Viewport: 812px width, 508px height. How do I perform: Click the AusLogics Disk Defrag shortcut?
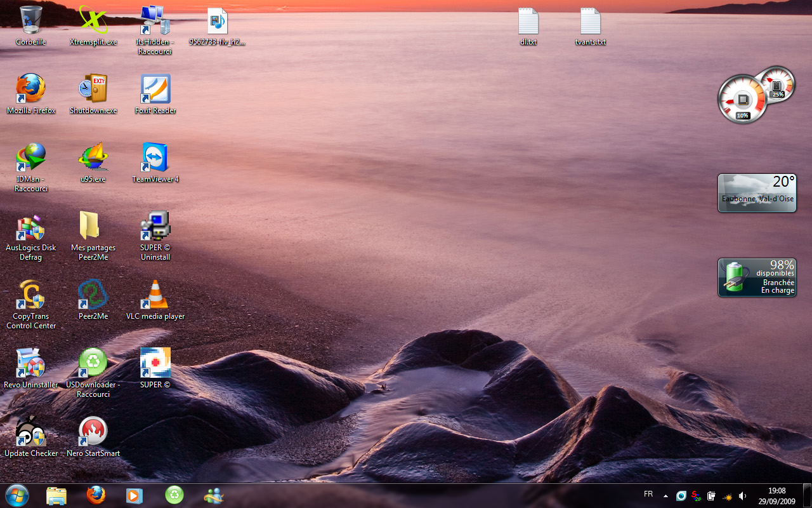(x=30, y=226)
